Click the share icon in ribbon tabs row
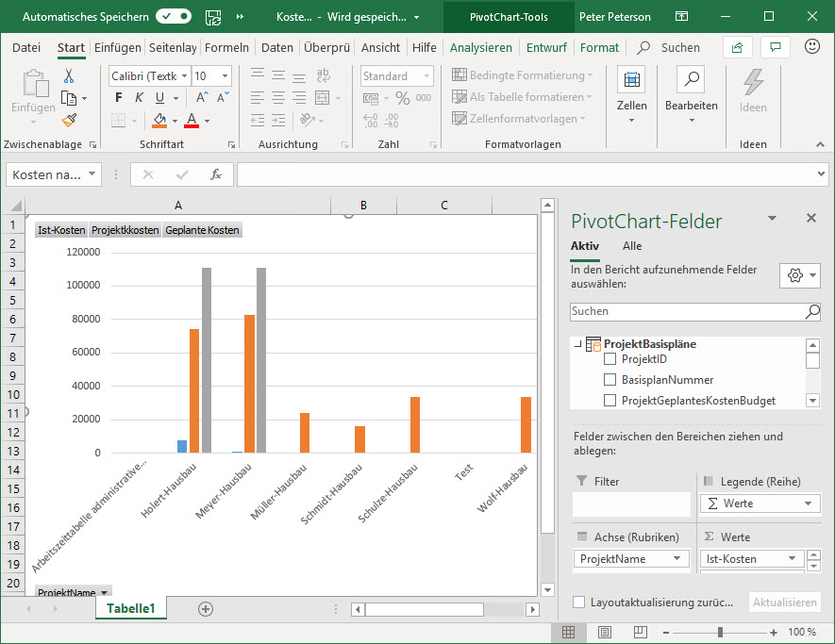Image resolution: width=835 pixels, height=644 pixels. click(738, 48)
